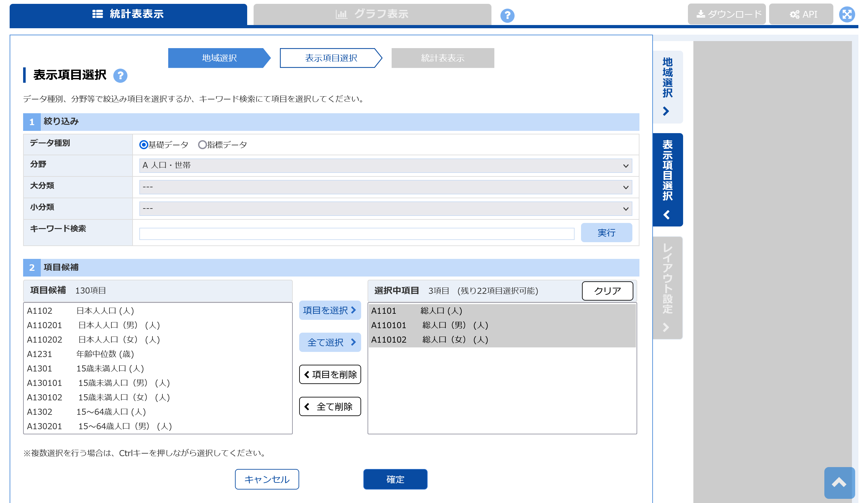
Task: Click the キーワード検索 text field
Action: (357, 234)
